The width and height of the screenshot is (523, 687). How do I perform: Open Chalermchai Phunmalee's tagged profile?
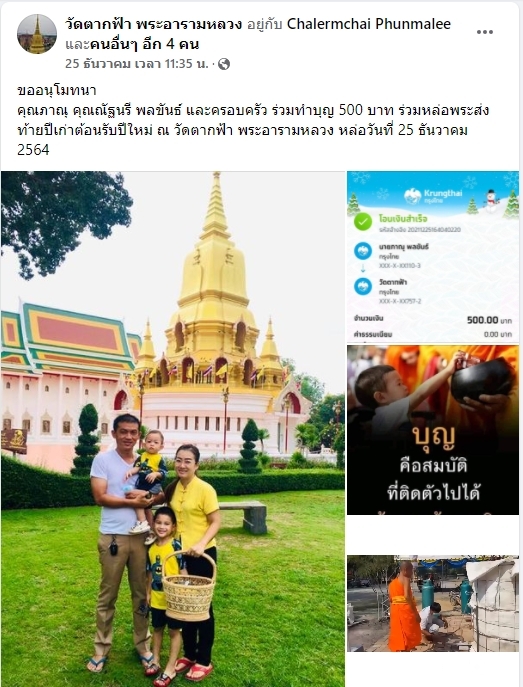pos(368,24)
